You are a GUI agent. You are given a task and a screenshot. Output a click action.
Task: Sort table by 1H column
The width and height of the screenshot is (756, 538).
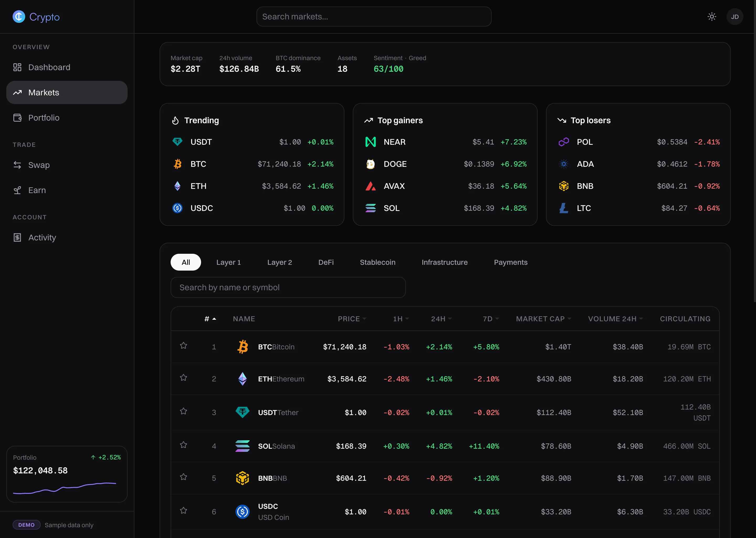coord(401,319)
